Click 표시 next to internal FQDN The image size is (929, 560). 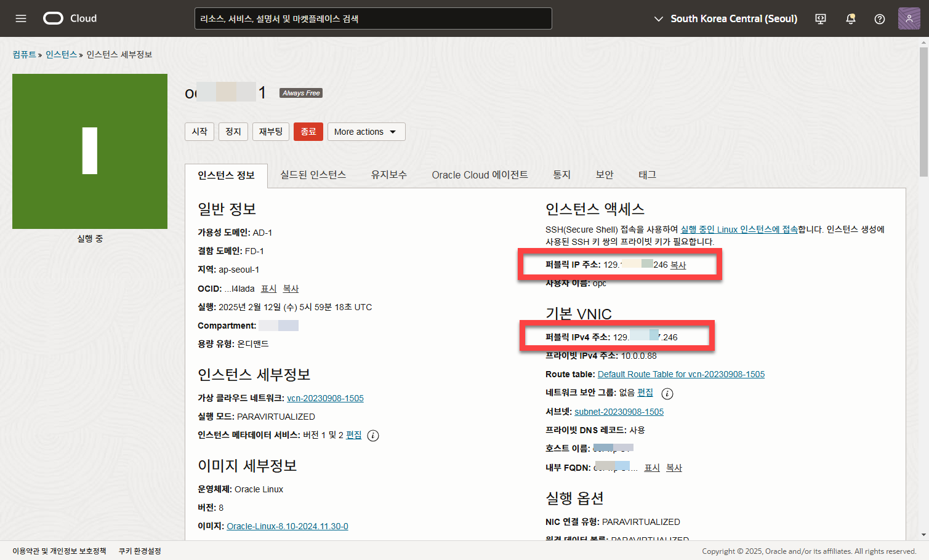click(652, 468)
